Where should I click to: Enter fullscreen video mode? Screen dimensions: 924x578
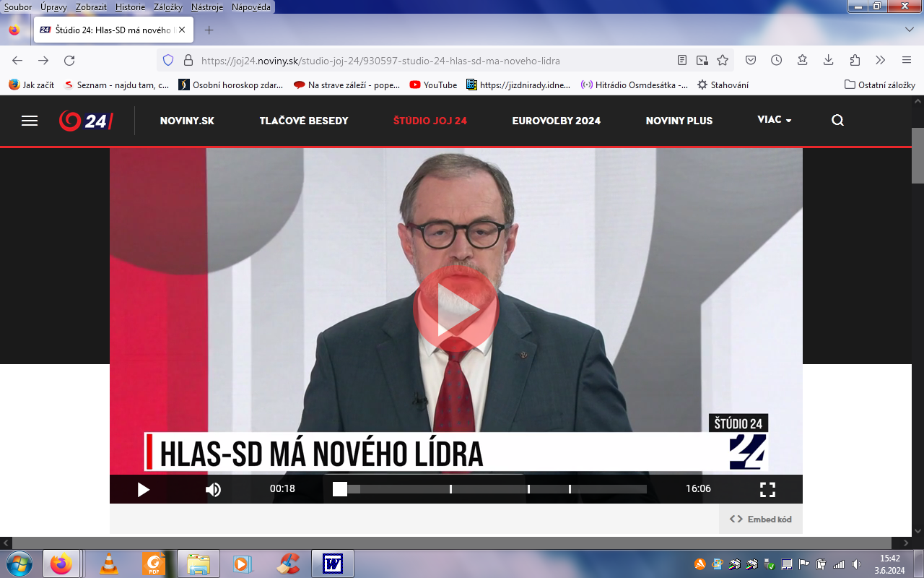click(x=767, y=489)
